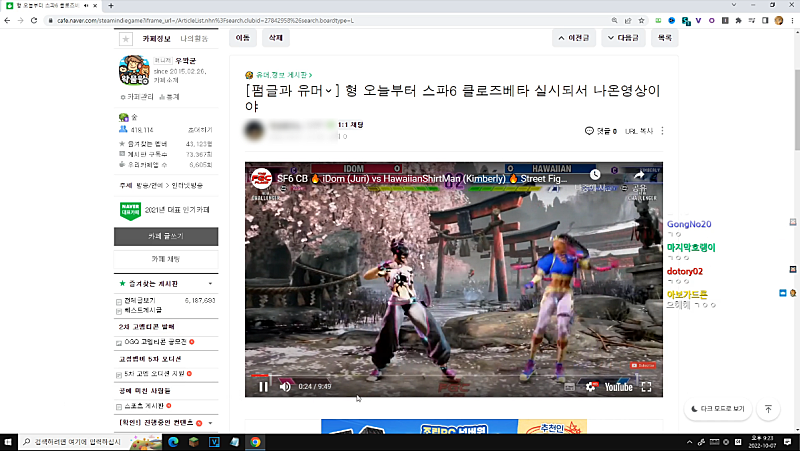Collapse the 즐겨찾는 게시판 section arrow
The width and height of the screenshot is (800, 451).
pyautogui.click(x=210, y=284)
